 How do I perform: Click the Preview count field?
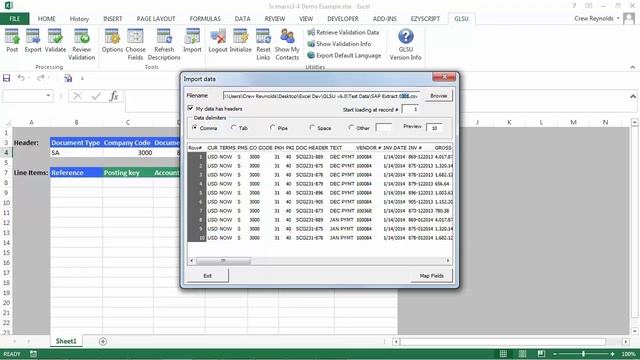(x=435, y=128)
